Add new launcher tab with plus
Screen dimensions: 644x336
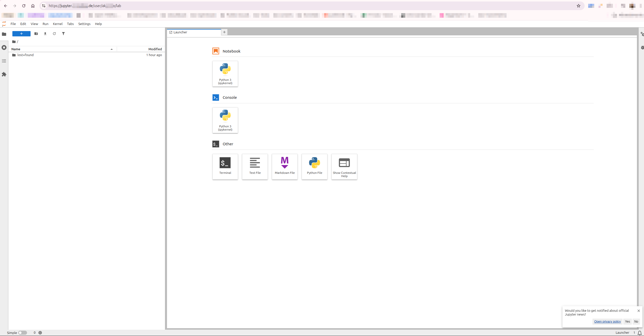tap(224, 32)
